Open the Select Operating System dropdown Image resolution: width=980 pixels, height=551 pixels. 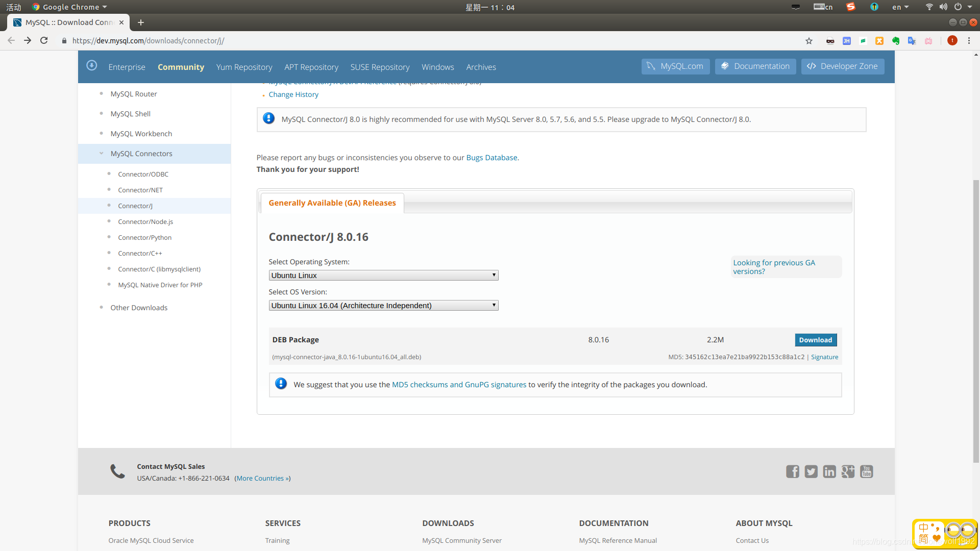[x=383, y=275]
